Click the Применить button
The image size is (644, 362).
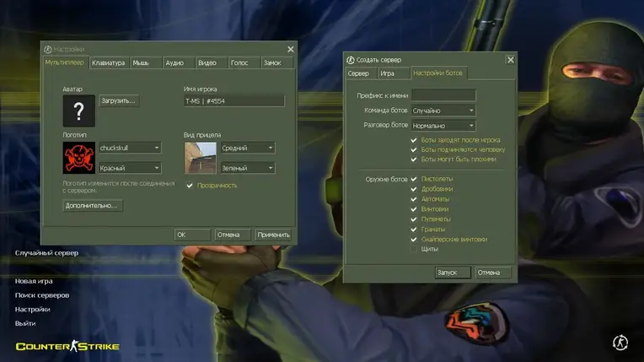[273, 235]
